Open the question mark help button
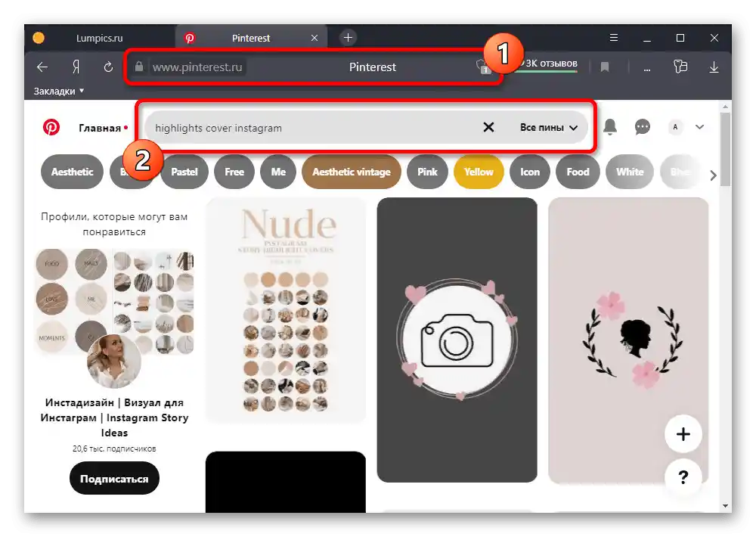This screenshot has height=537, width=756. click(683, 477)
